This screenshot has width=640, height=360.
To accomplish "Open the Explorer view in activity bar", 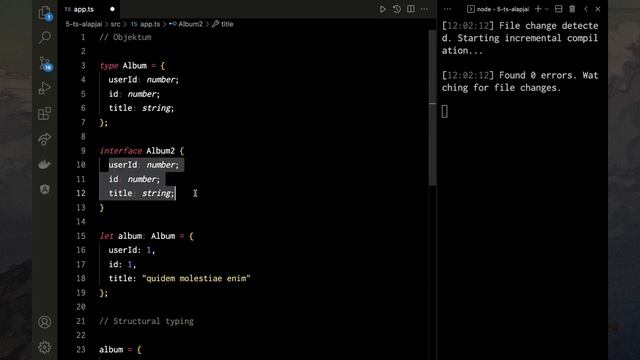I will [x=44, y=13].
